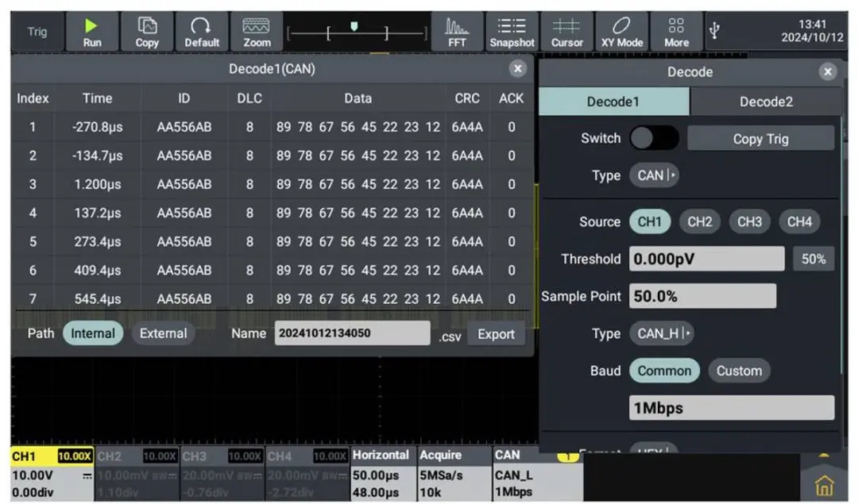Edit the Threshold value field
This screenshot has height=504, width=858.
[706, 259]
